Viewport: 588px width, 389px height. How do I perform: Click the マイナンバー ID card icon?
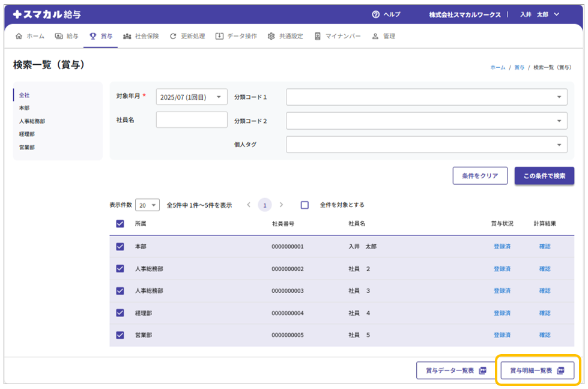pos(318,36)
